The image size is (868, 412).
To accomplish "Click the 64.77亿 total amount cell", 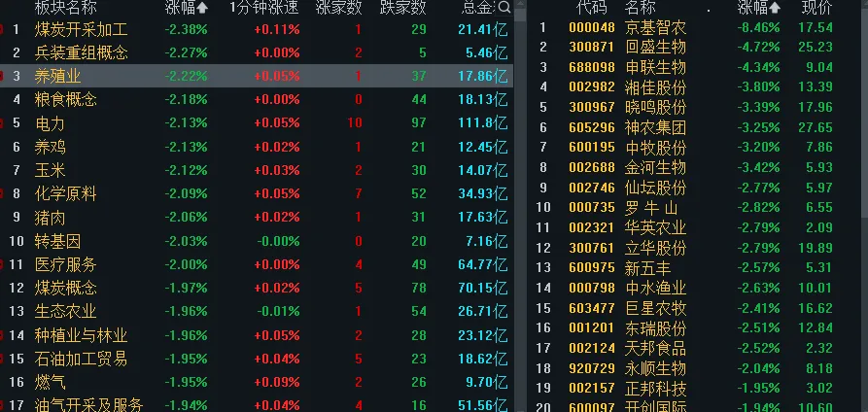I will tap(483, 264).
